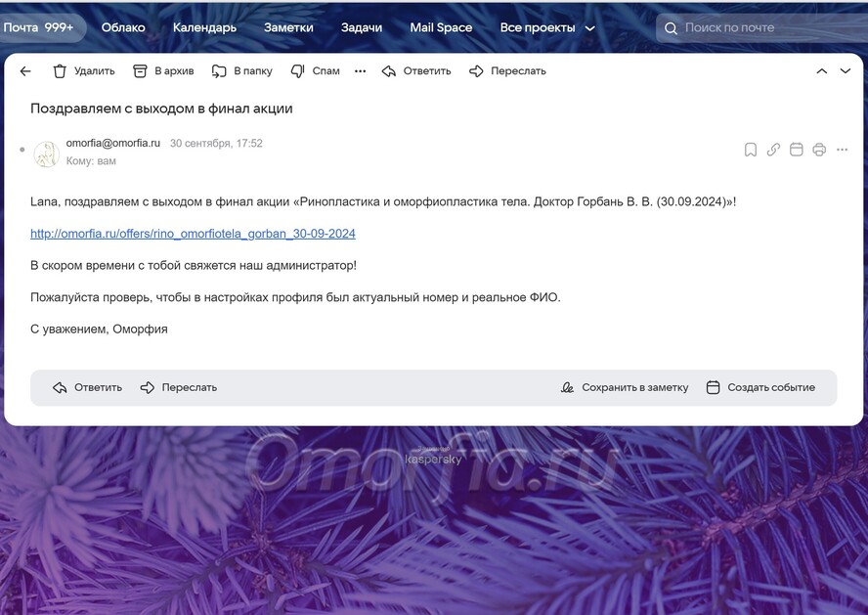The height and width of the screenshot is (615, 868).
Task: Mark message as Спам
Action: point(316,70)
